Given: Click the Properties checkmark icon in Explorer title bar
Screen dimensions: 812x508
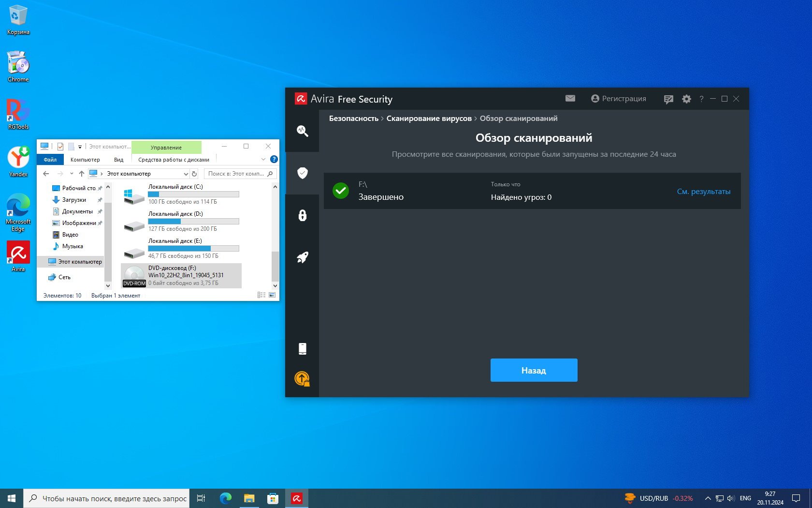Looking at the screenshot, I should 60,147.
